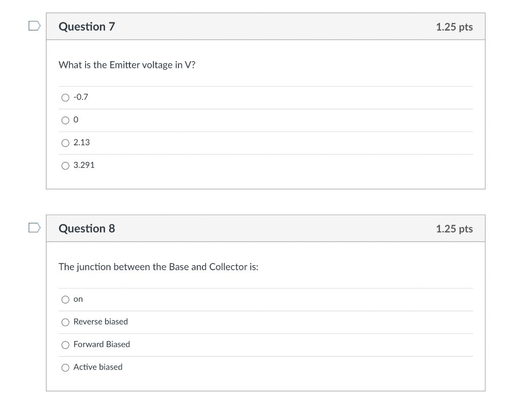
Task: Select Forward Biased radio button
Action: tap(65, 345)
